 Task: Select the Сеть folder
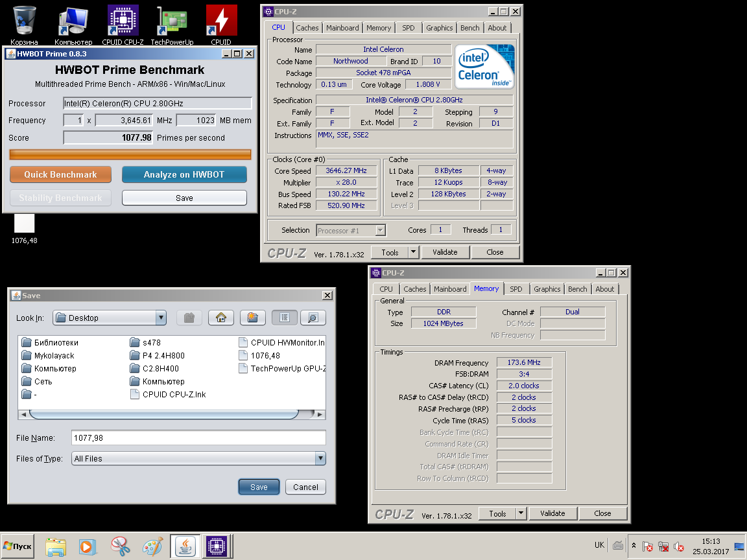pos(37,381)
